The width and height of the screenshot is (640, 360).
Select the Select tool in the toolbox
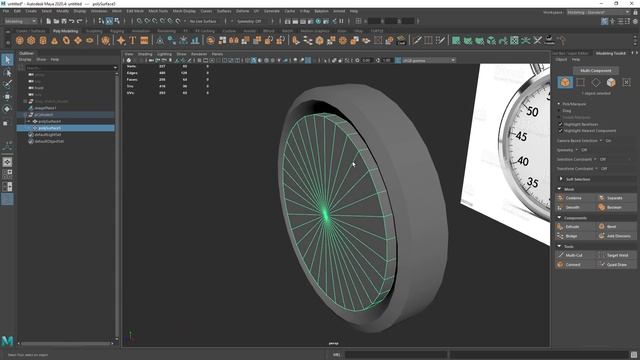click(x=7, y=60)
